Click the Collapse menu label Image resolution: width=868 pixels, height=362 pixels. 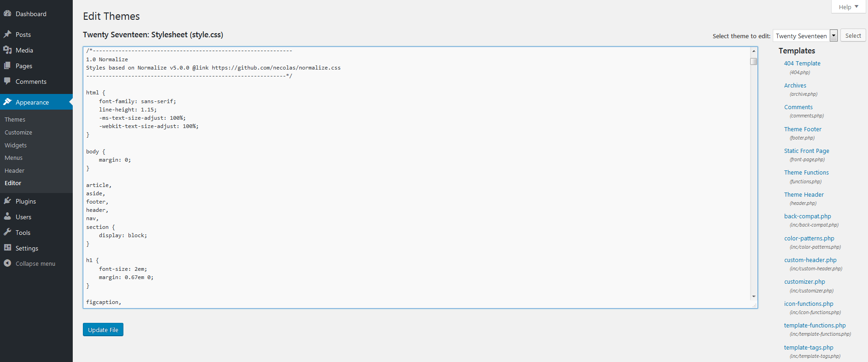(35, 263)
